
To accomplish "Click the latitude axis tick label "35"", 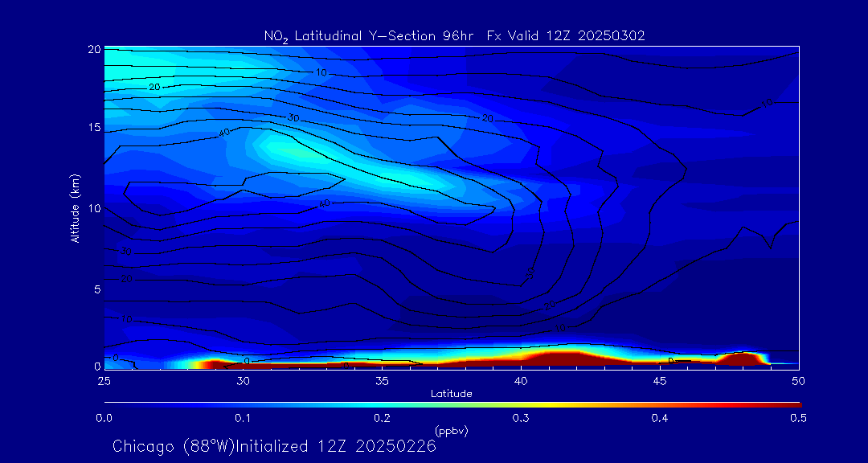I will click(382, 381).
